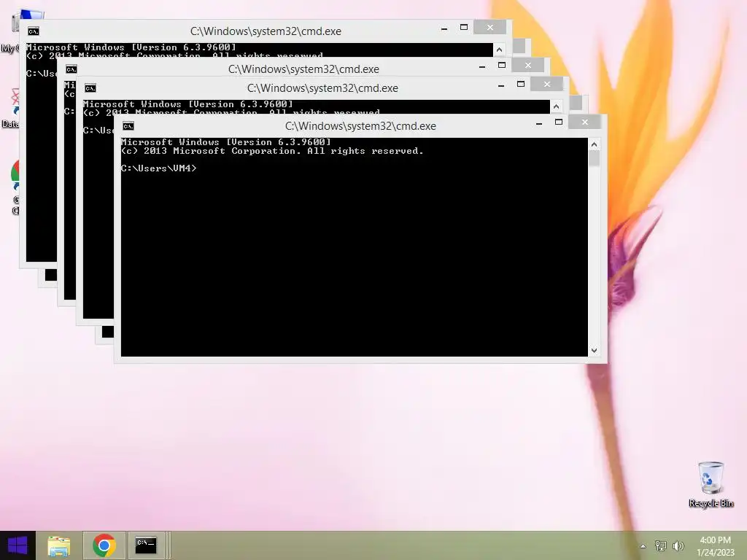Minimize the front cmd window
Viewport: 747px width, 560px height.
point(539,122)
